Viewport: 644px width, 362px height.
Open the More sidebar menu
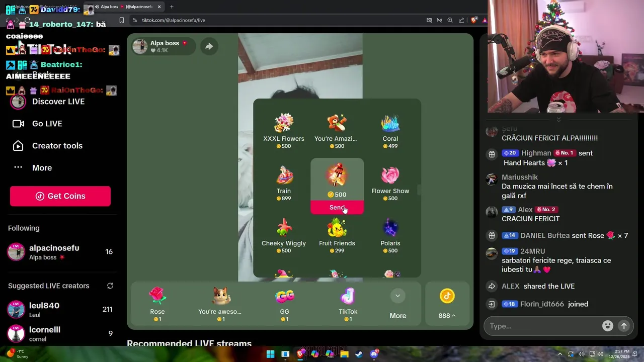(x=42, y=168)
